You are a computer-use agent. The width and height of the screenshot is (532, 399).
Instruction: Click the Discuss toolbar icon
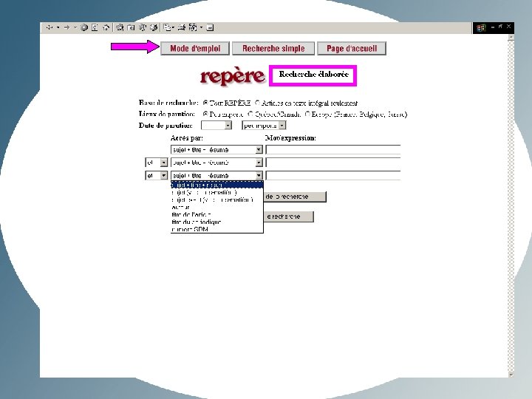pos(210,27)
